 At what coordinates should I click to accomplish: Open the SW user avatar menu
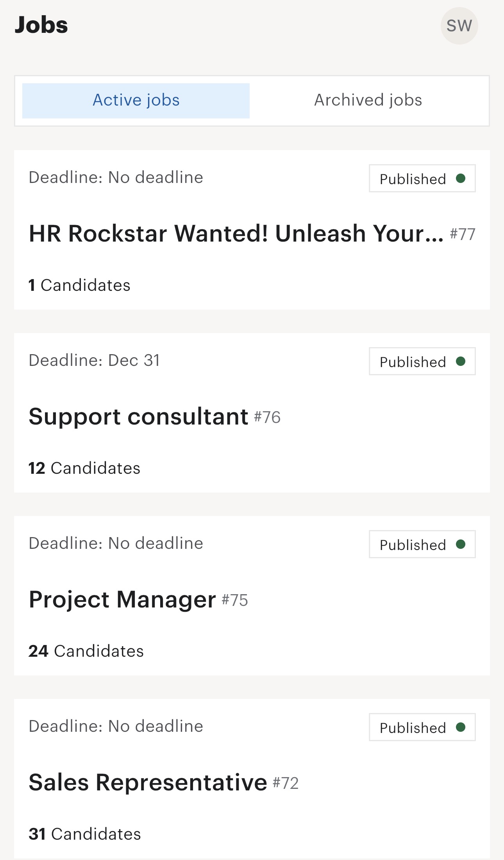(459, 26)
